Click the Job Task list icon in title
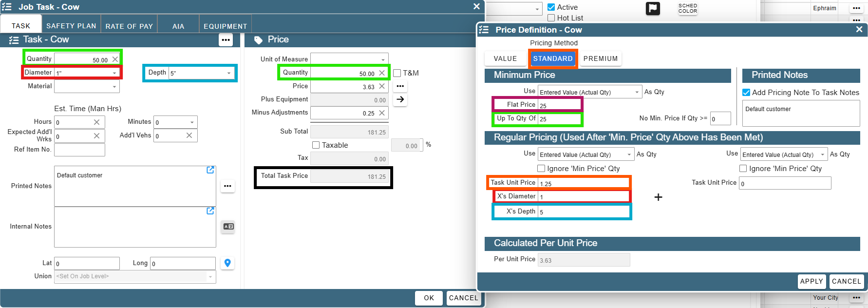Screen dimensions: 868x308 coord(7,7)
